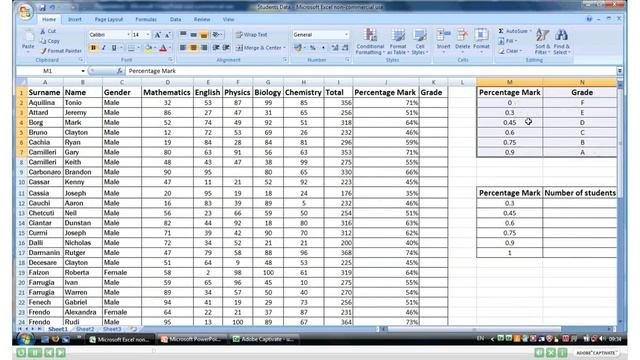Click the Insert Function fx button
640x360 pixels.
click(119, 71)
